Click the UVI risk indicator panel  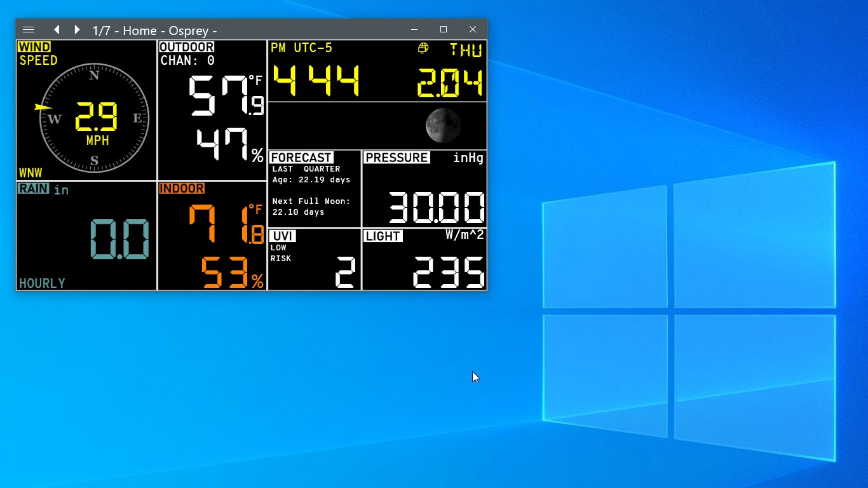[314, 259]
